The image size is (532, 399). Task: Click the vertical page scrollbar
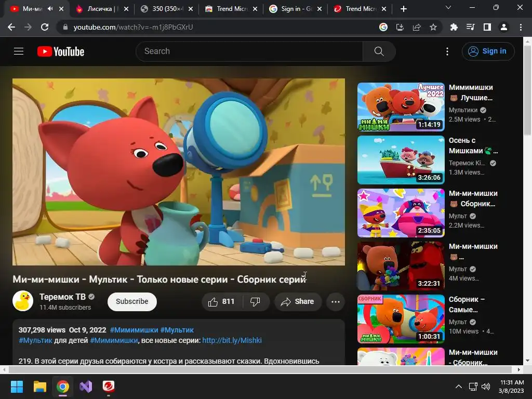point(528,90)
